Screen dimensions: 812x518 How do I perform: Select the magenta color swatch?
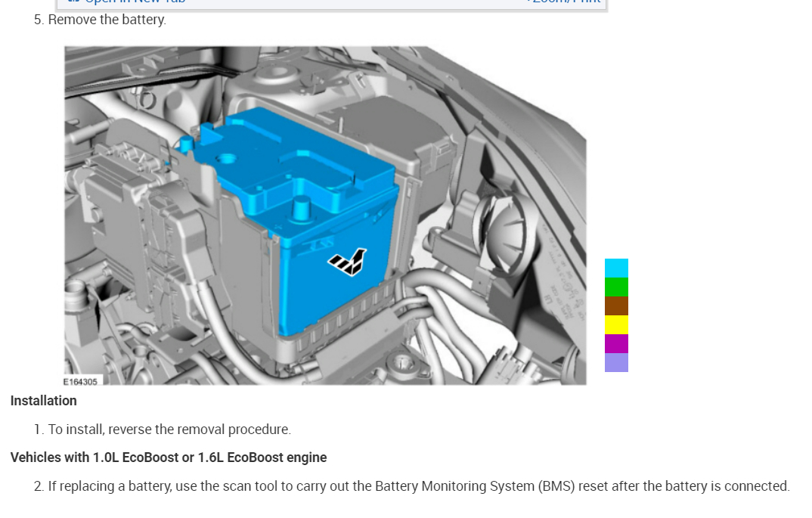pos(616,343)
